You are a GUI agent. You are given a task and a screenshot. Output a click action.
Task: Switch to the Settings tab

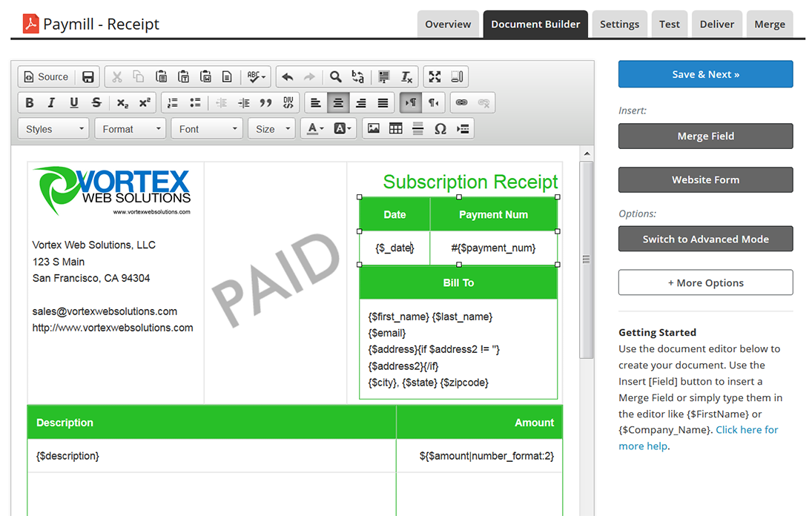(619, 24)
